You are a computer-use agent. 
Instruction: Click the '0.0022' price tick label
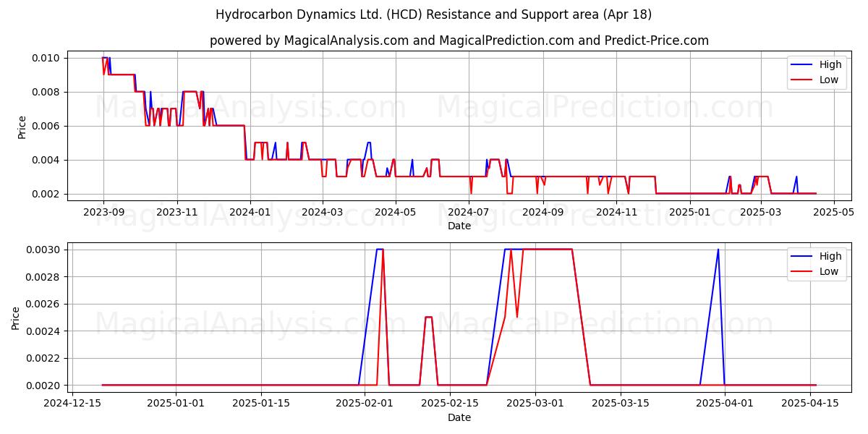45,358
